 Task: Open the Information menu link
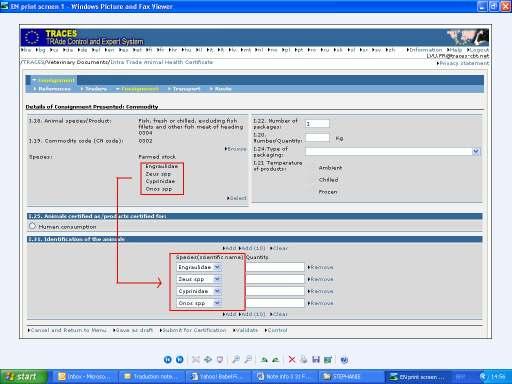point(424,50)
